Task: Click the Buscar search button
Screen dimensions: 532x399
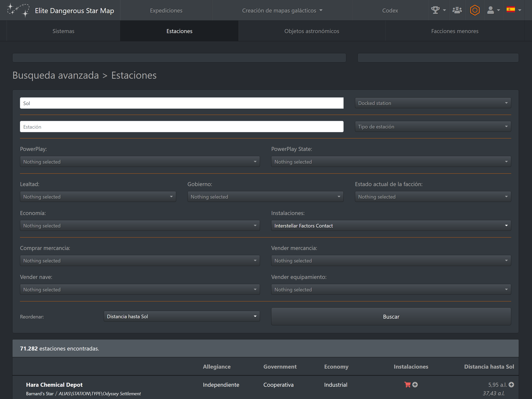Action: click(391, 316)
